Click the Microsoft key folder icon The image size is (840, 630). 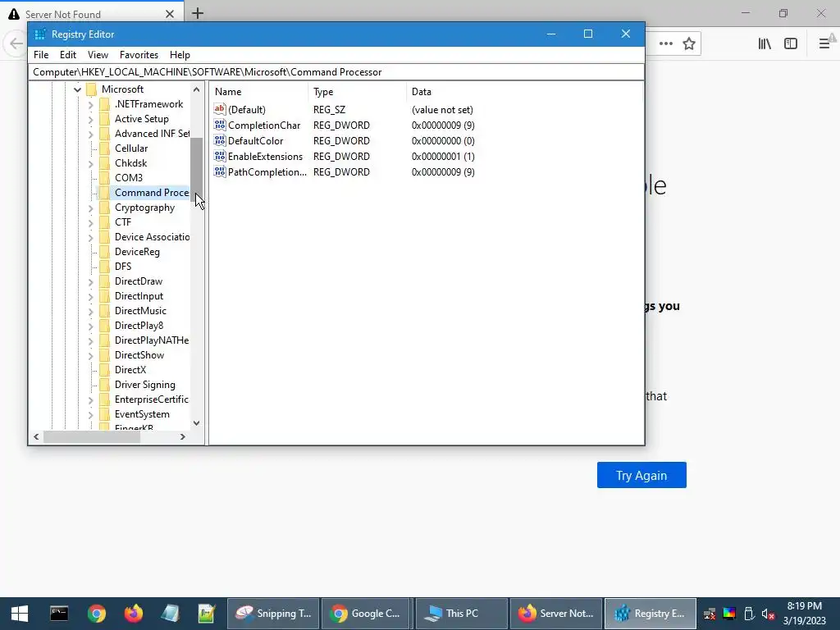(x=92, y=89)
